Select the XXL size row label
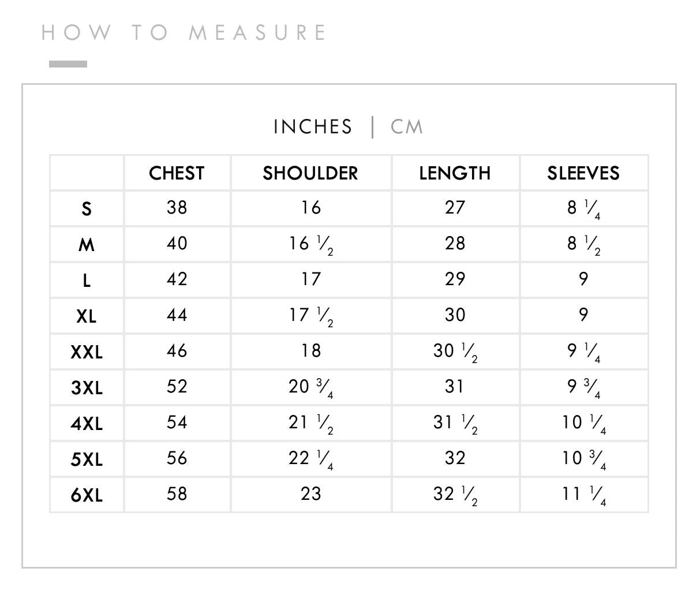Image resolution: width=700 pixels, height=598 pixels. tap(87, 352)
